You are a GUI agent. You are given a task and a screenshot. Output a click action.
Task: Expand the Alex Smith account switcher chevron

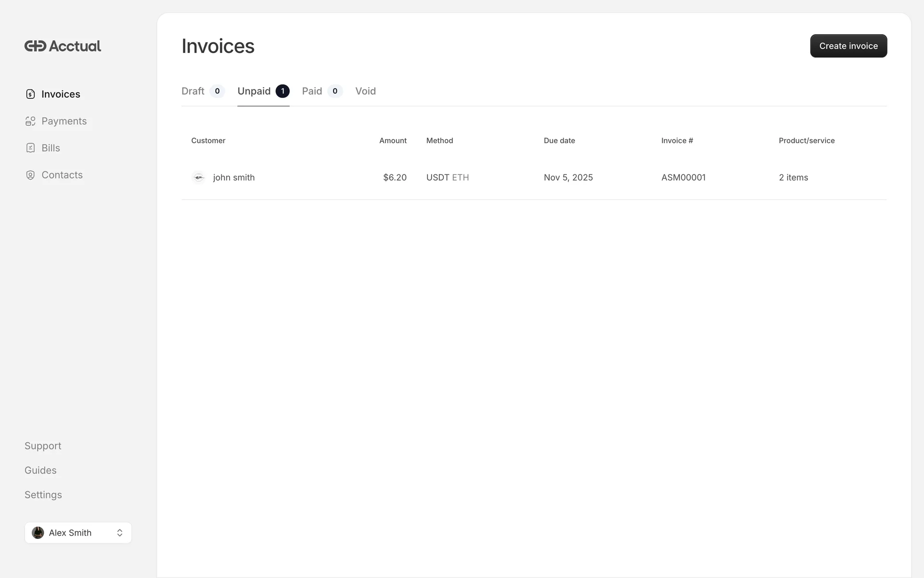119,533
